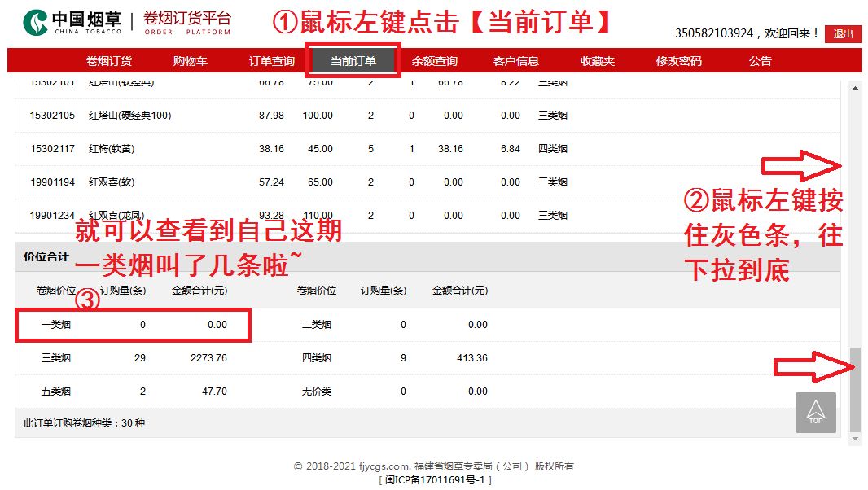Click the gray scrollbar thumb
Image resolution: width=868 pixels, height=490 pixels.
(x=855, y=389)
